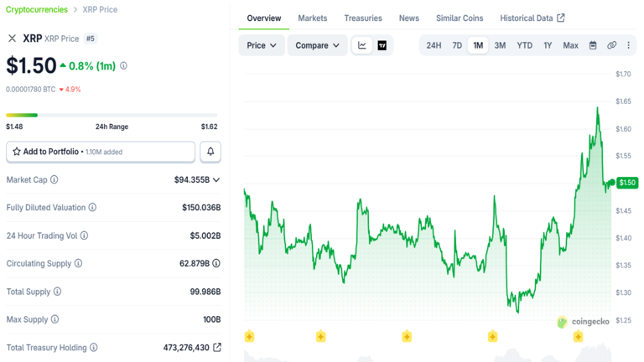Image resolution: width=644 pixels, height=362 pixels.
Task: Open external link next to 473,276,430
Action: click(x=217, y=348)
